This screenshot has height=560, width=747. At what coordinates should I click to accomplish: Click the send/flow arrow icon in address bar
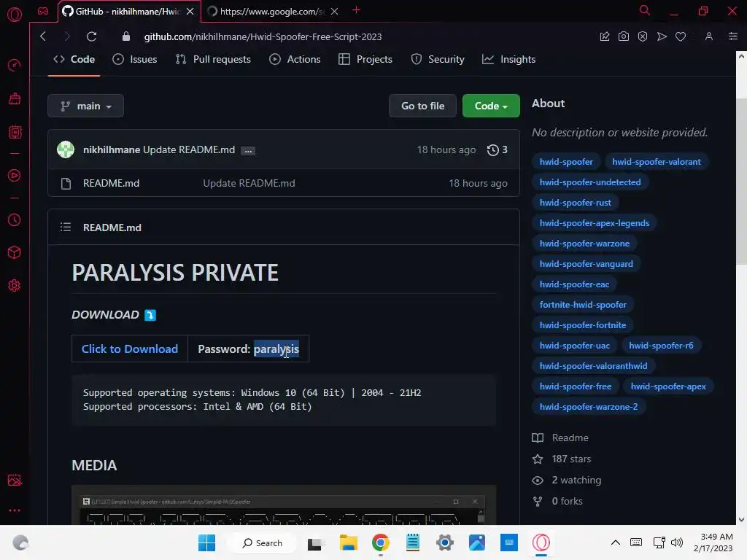coord(662,36)
